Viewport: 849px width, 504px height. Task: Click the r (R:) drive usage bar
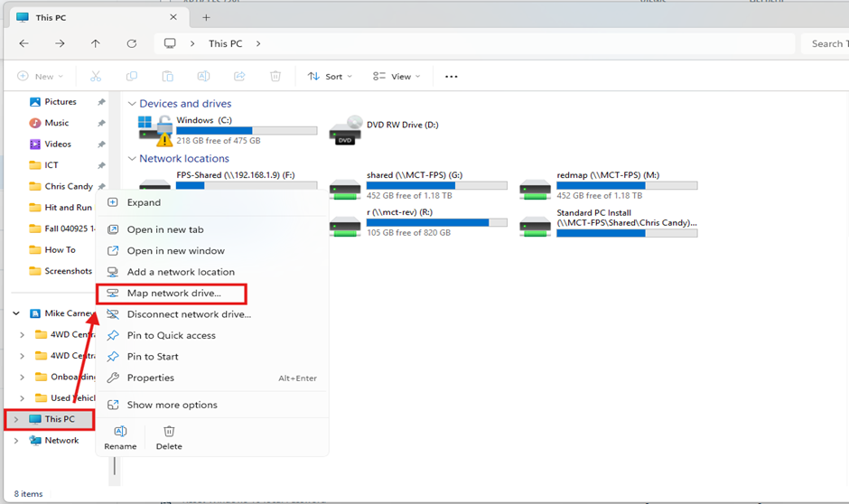436,222
